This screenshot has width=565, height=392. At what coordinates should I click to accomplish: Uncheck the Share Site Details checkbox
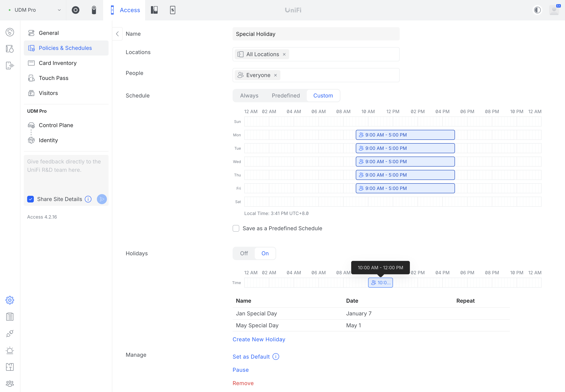pos(30,199)
